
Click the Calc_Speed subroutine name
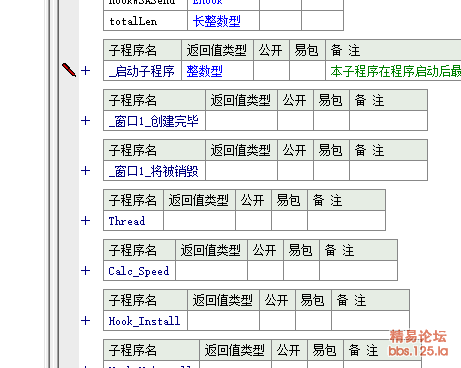139,271
